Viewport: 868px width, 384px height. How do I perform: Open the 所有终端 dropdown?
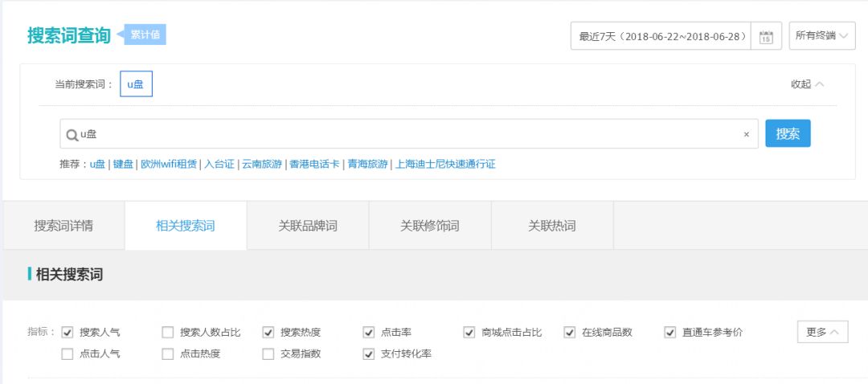tap(822, 36)
